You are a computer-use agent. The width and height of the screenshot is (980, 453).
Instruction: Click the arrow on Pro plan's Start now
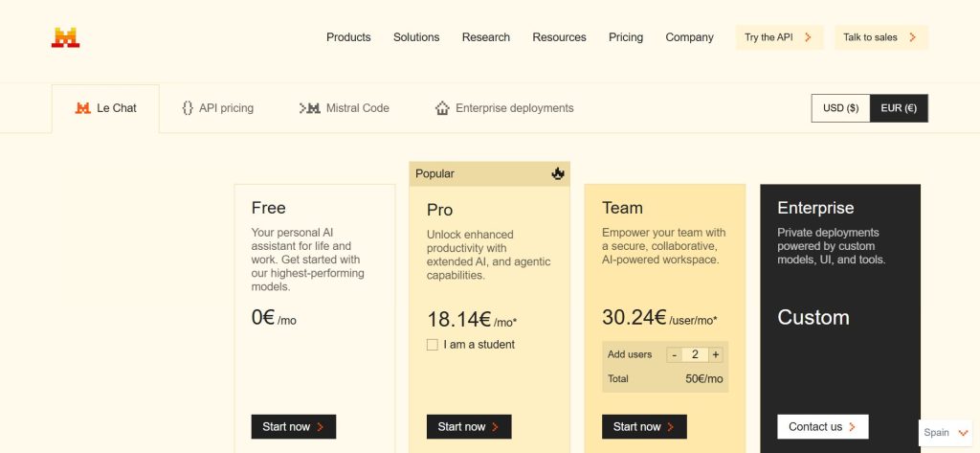[x=496, y=427]
